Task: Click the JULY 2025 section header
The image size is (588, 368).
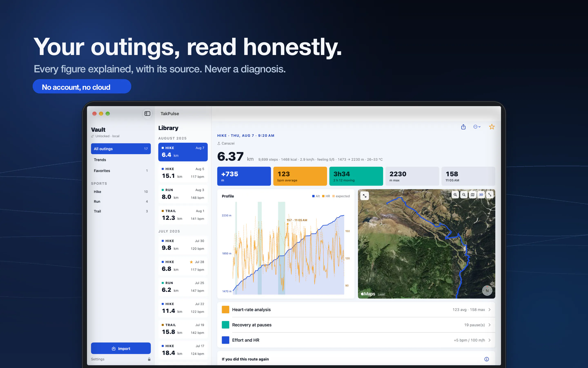Action: pyautogui.click(x=169, y=231)
